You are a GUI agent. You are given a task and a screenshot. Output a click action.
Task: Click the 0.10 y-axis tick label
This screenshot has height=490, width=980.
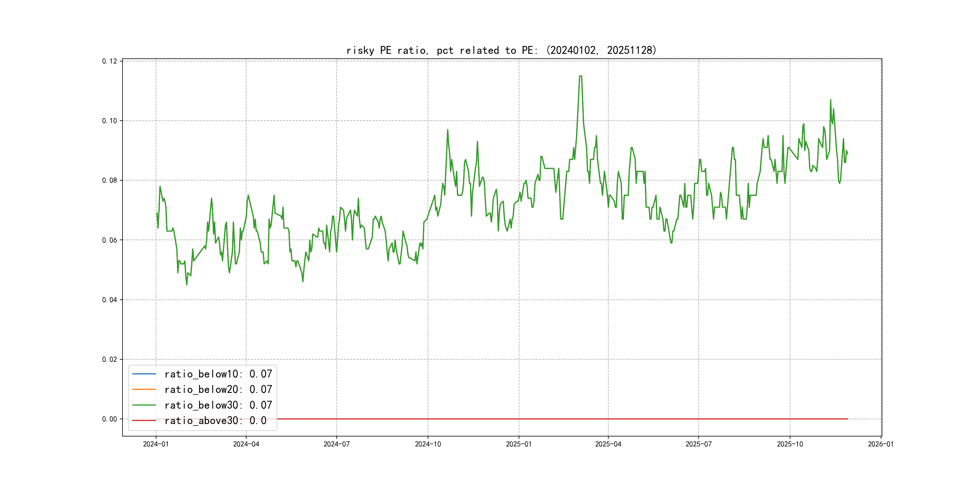(x=109, y=121)
